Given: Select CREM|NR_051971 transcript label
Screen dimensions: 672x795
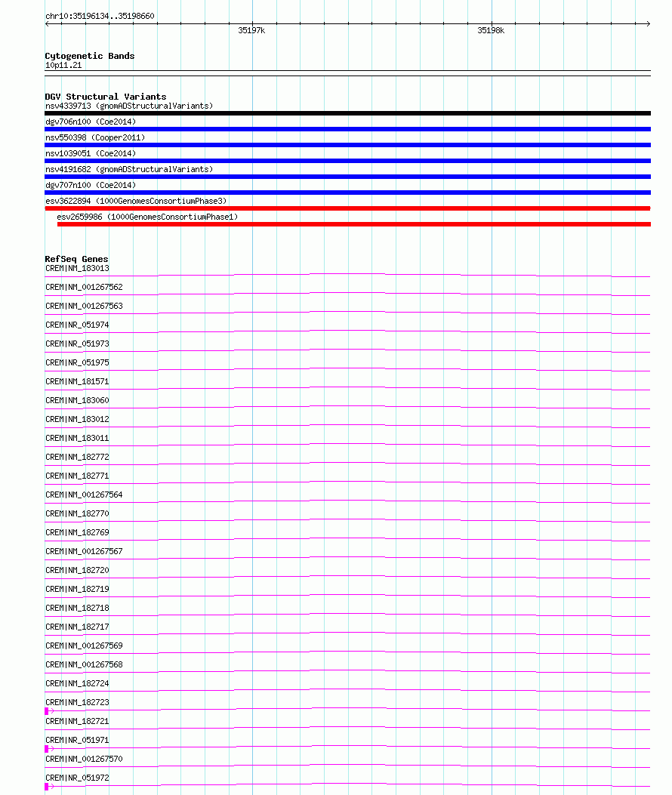Looking at the screenshot, I should (77, 740).
